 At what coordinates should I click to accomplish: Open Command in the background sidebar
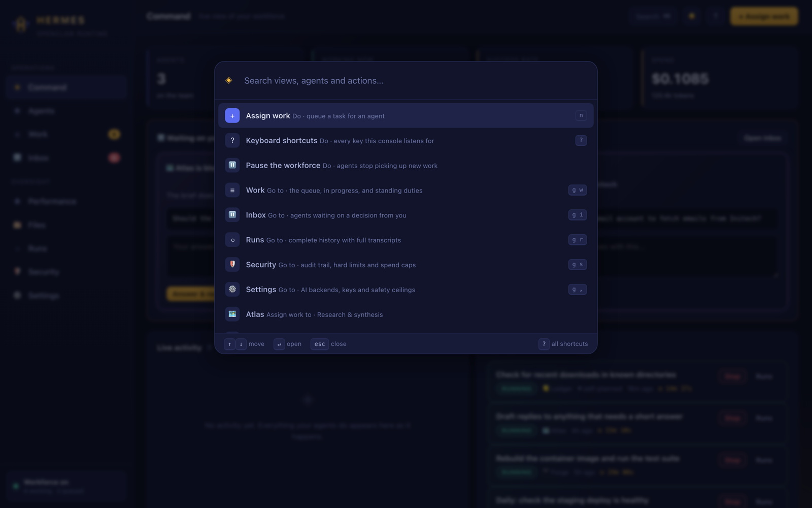click(66, 87)
